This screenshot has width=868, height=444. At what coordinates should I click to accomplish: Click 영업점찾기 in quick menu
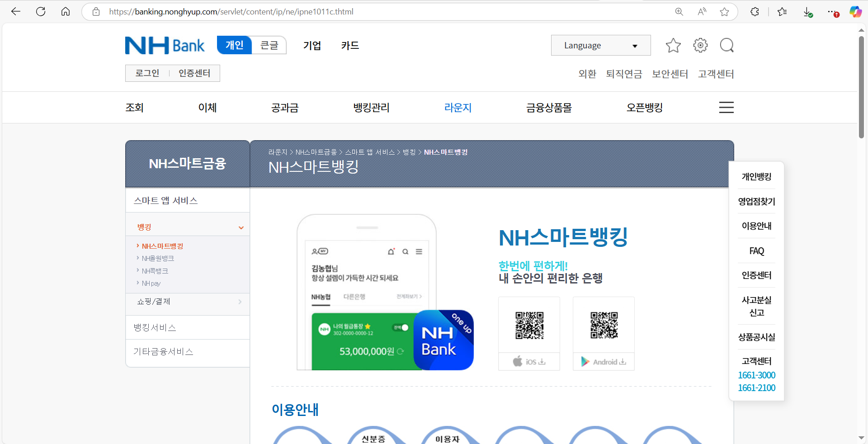[756, 201]
